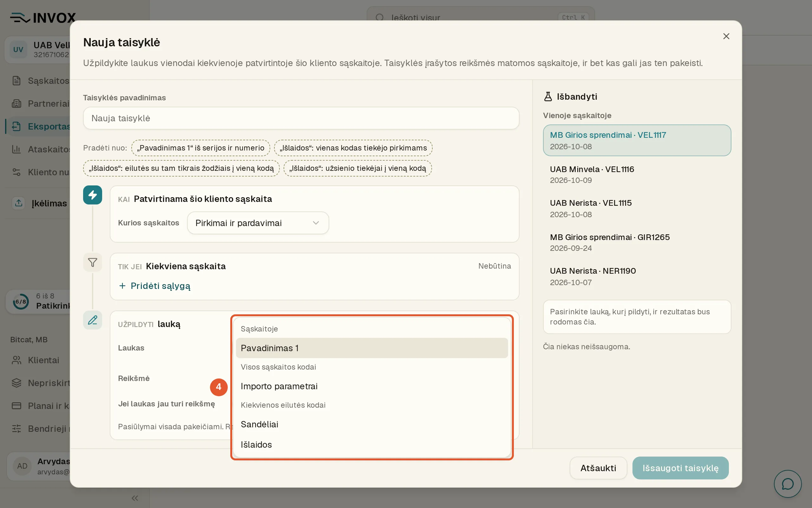The height and width of the screenshot is (508, 812).
Task: Select test invoice MB Girios sprendimai · GIR1265
Action: coord(637,242)
